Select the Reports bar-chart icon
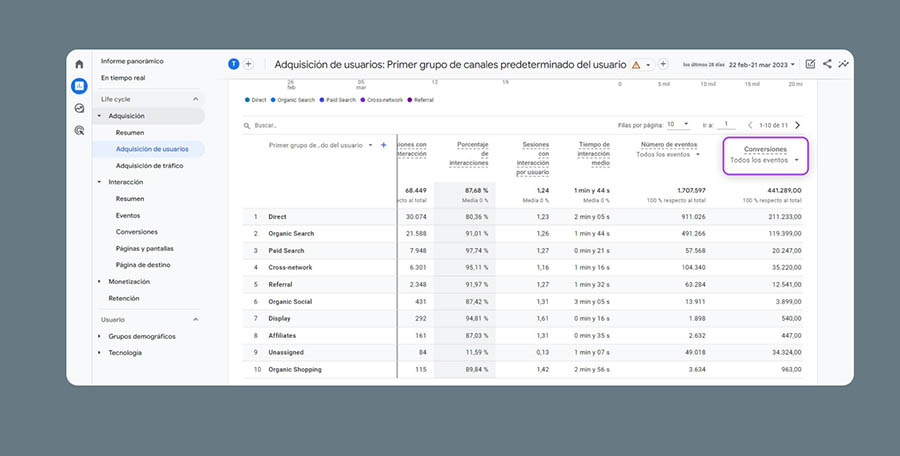This screenshot has width=900, height=456. point(79,86)
